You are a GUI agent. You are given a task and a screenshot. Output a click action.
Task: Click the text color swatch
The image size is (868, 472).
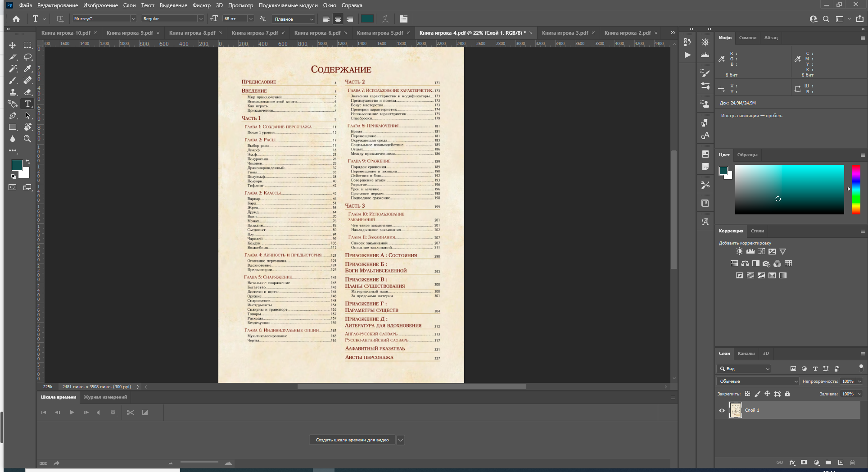tap(367, 19)
